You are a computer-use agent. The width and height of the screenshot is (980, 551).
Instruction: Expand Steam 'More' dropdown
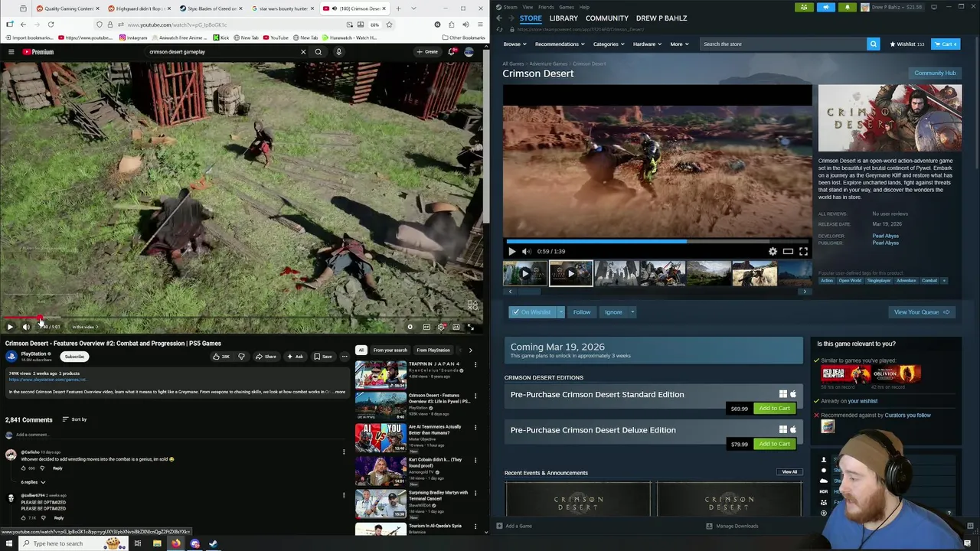(679, 44)
